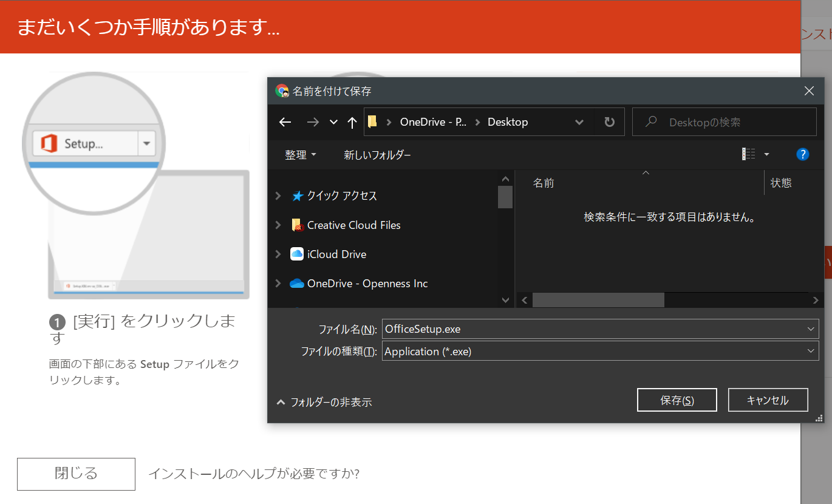
Task: Click the Chrome icon in the dialog title
Action: click(282, 91)
